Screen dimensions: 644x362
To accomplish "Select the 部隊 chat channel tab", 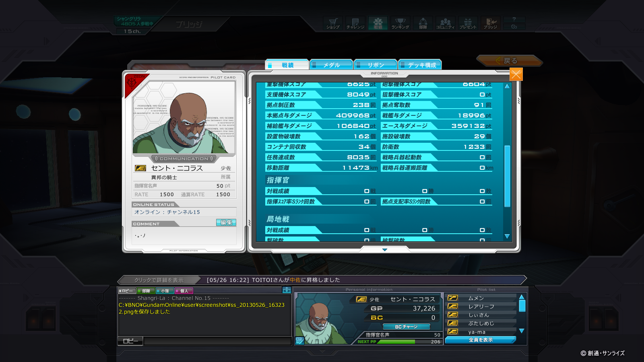I will click(x=146, y=291).
